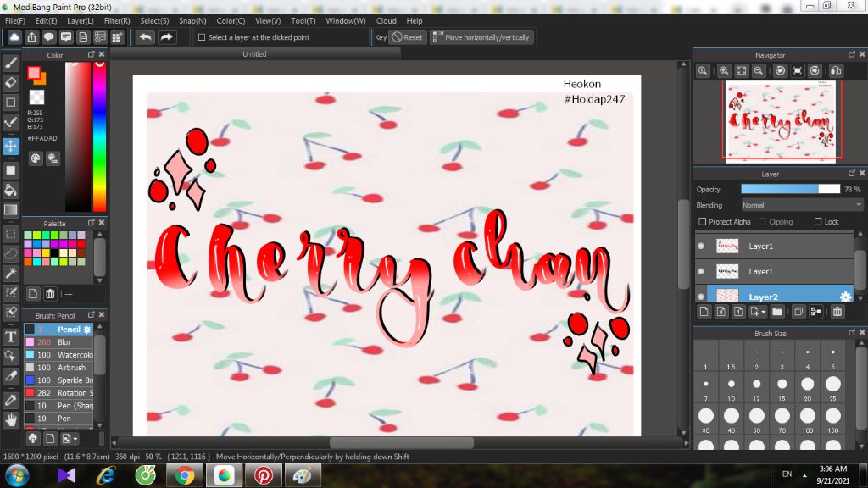Click the canvas vertical scrollbar

point(683,243)
